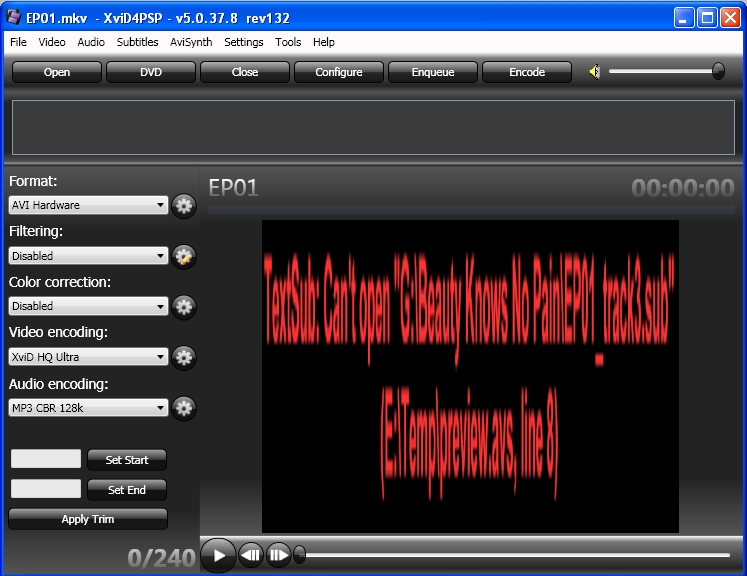
Task: Open the Video menu
Action: tap(51, 42)
